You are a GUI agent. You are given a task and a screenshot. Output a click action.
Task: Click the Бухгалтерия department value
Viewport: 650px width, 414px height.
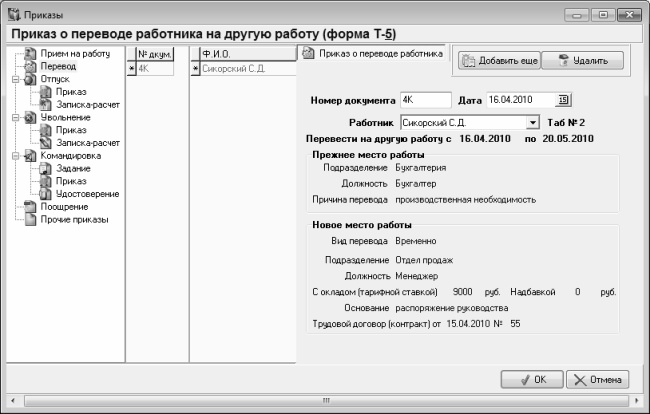(421, 168)
